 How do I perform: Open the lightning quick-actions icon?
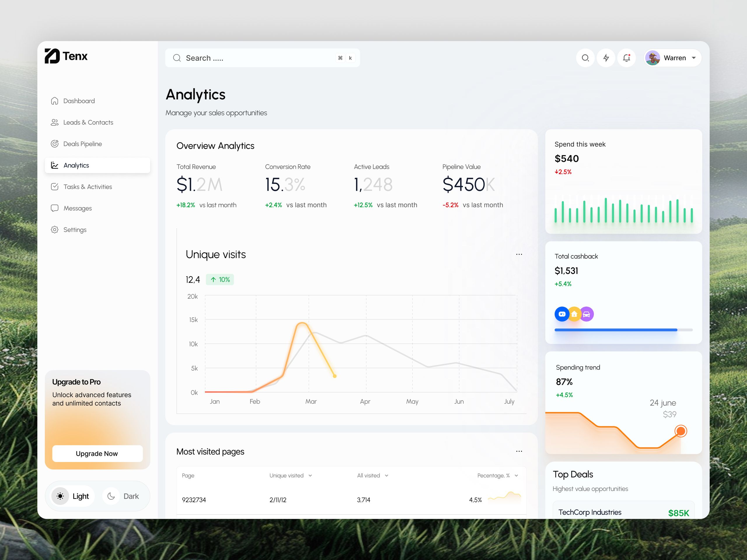[x=606, y=58]
